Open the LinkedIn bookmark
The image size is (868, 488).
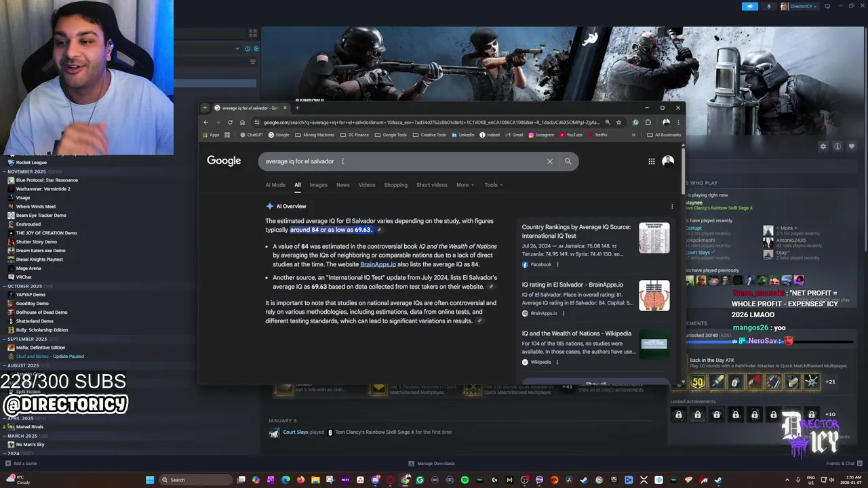pyautogui.click(x=463, y=135)
